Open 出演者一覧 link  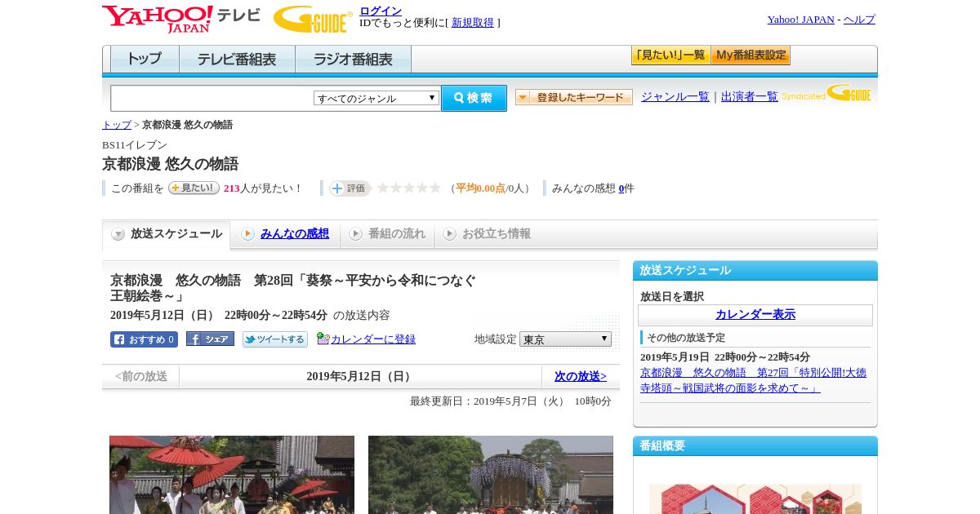coord(750,96)
